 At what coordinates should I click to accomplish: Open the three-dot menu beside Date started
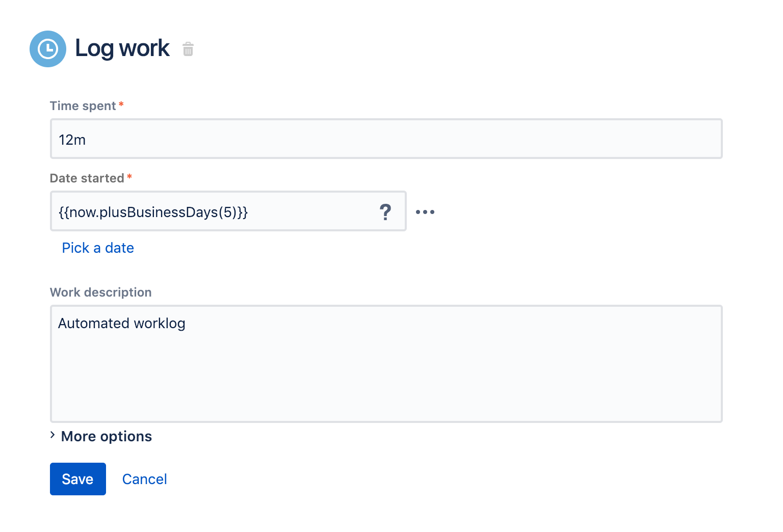(x=425, y=212)
